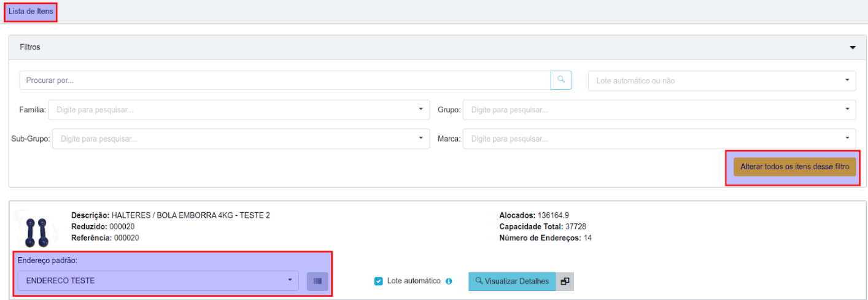The height and width of the screenshot is (300, 868).
Task: Click the Endereço padrão label
Action: [x=47, y=260]
